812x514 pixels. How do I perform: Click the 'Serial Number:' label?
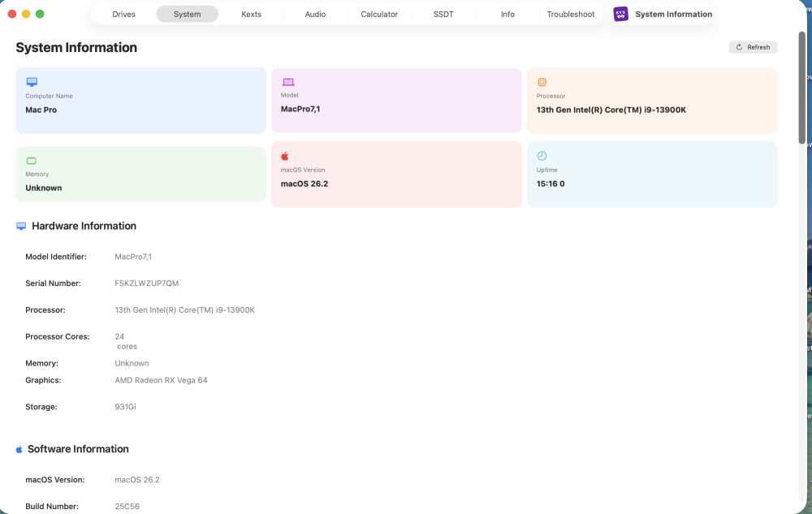(53, 283)
